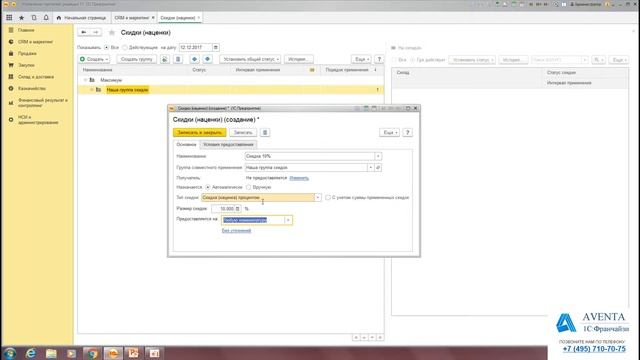Click open-item icon beside group field
640x360 pixels.
378,168
